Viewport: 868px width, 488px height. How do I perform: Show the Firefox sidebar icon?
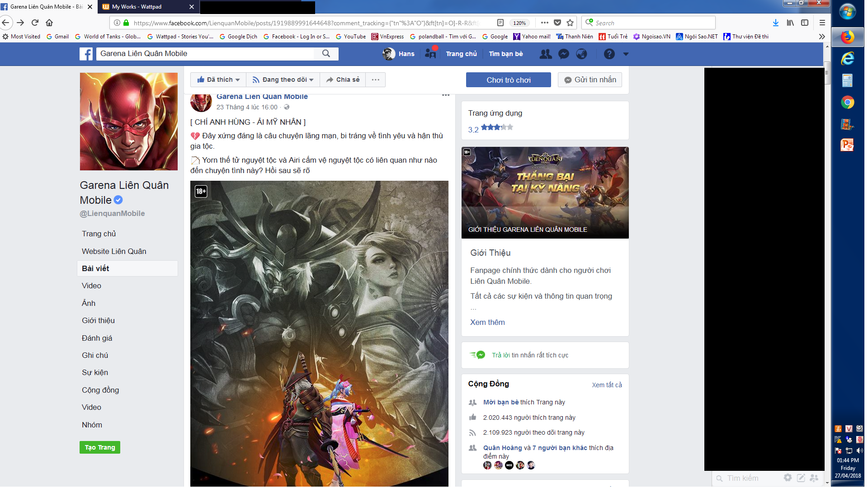point(805,23)
